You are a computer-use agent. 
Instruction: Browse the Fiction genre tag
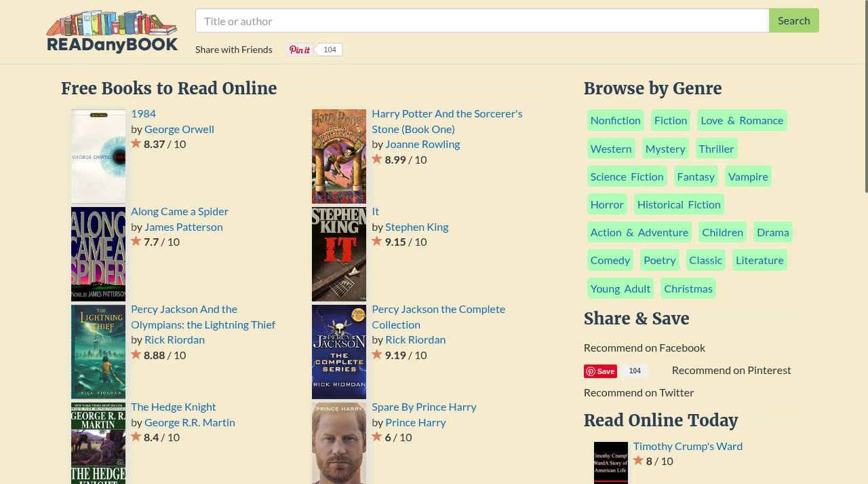click(x=671, y=120)
